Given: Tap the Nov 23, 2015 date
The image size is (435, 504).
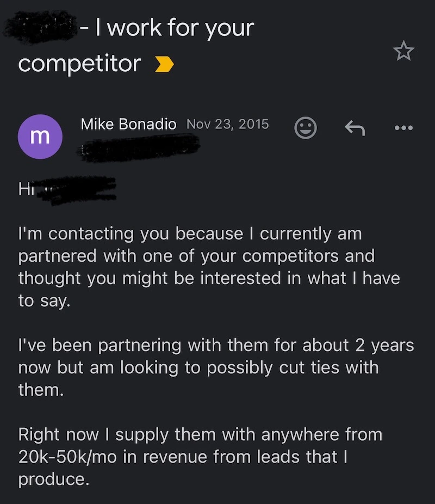Looking at the screenshot, I should 227,124.
